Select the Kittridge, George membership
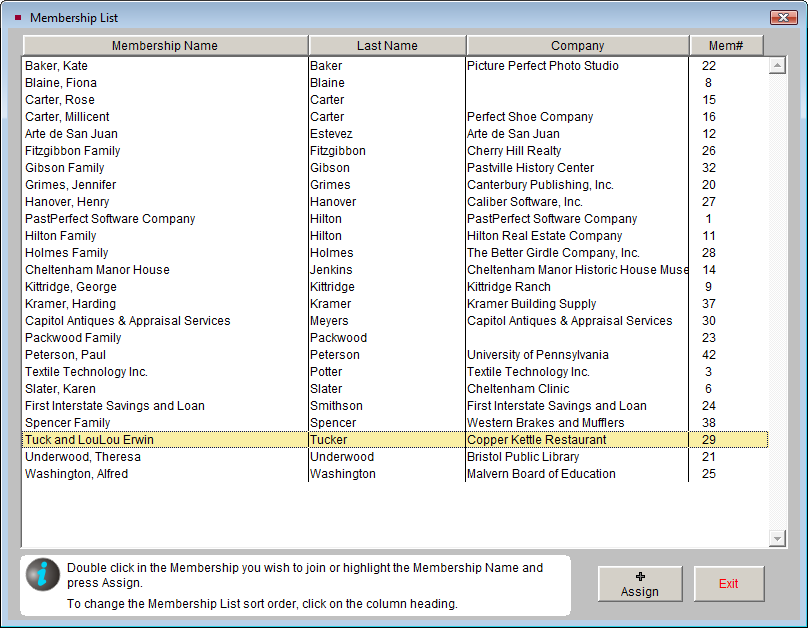The width and height of the screenshot is (808, 628). pyautogui.click(x=71, y=286)
